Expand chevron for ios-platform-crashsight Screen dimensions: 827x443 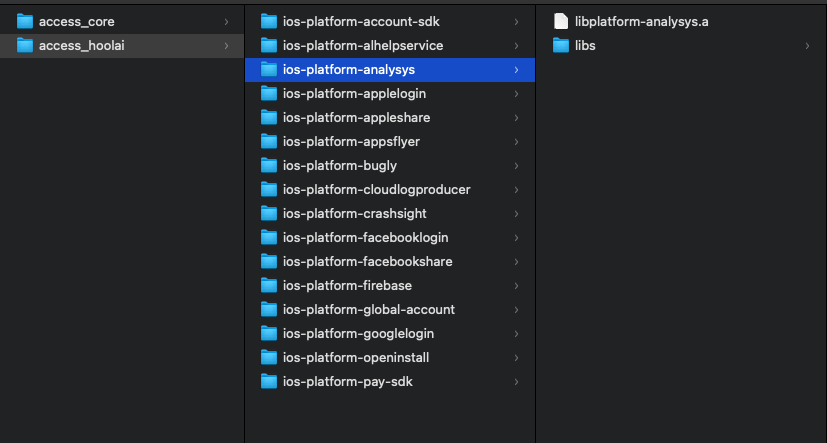point(516,214)
